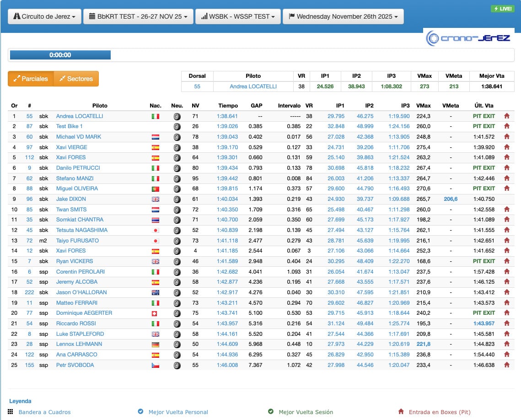Click the pit entry icon in Xavi VIERGE row
Screen dimensions: 521x420
(506, 147)
